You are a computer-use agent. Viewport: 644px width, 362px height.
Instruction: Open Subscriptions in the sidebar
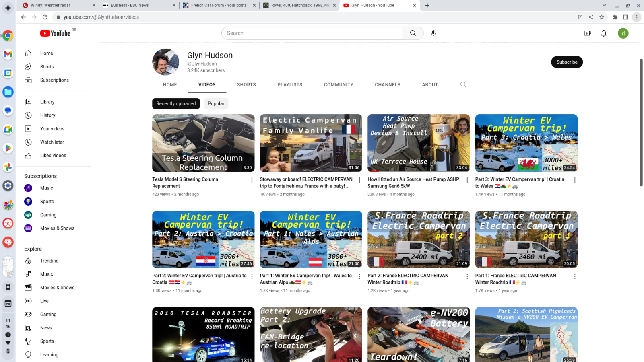54,80
